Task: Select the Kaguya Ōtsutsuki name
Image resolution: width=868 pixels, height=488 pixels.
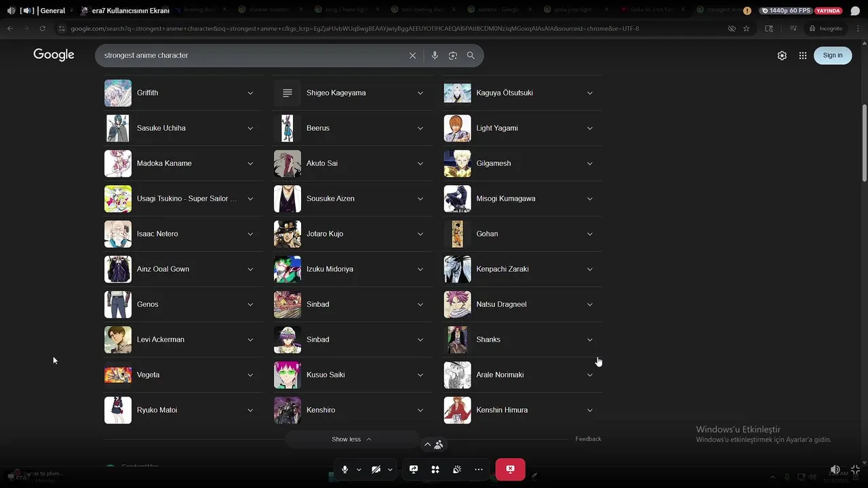Action: point(505,93)
